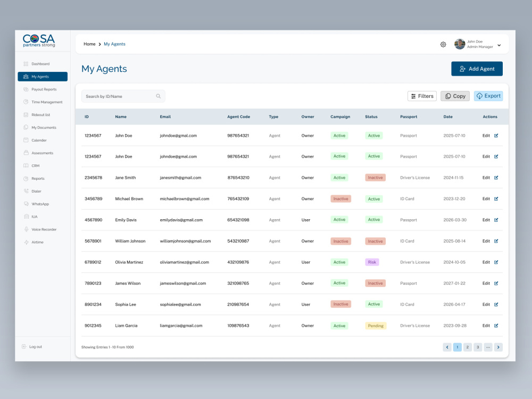Go to next page arrow
Screen dimensions: 532x399
coord(498,347)
